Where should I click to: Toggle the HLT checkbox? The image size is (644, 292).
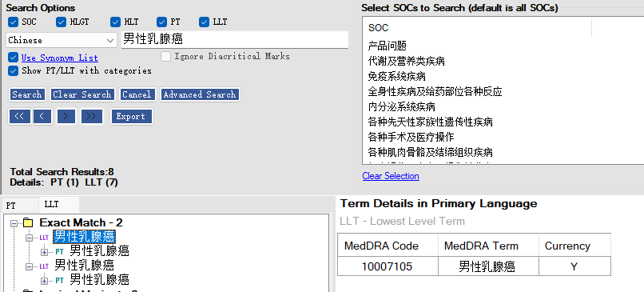click(x=115, y=22)
